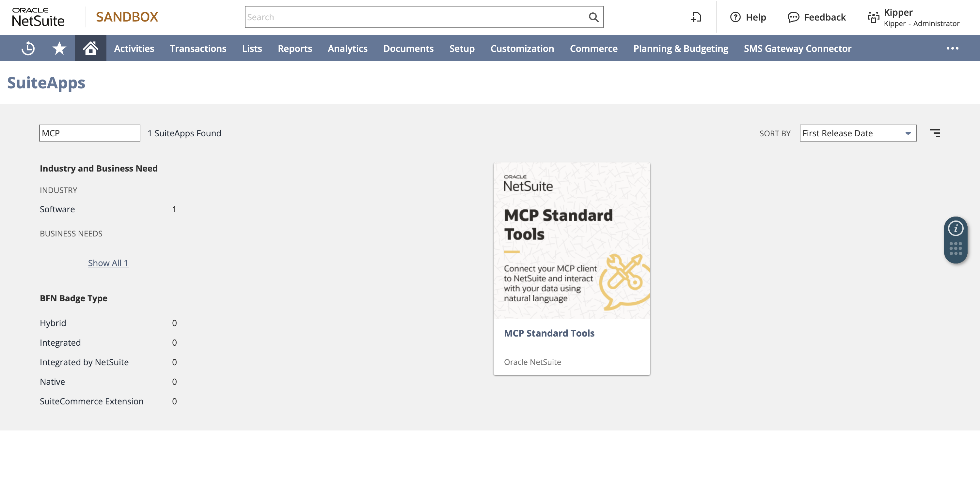Screen dimensions: 980x482
Task: Open the SMS Gateway Connector menu
Action: tap(798, 49)
